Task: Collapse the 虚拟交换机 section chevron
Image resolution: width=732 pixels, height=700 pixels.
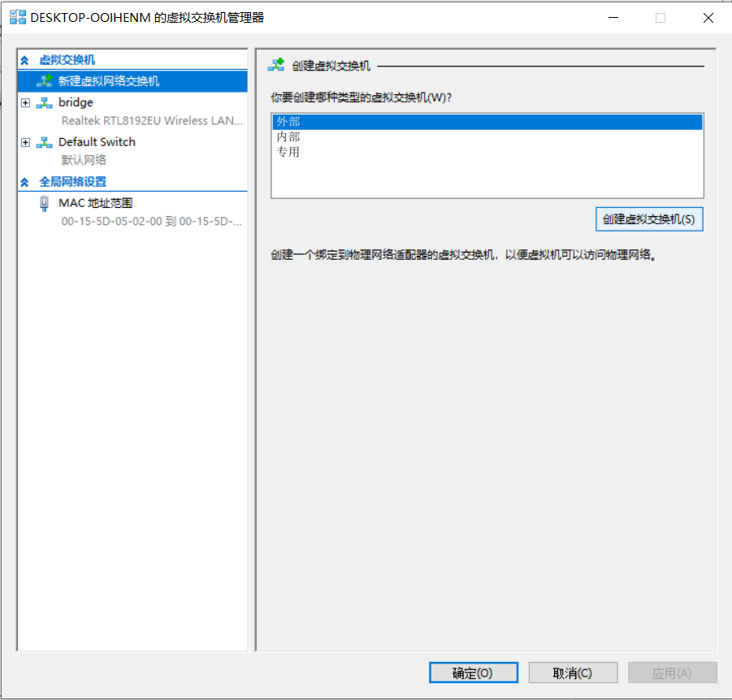Action: (24, 60)
